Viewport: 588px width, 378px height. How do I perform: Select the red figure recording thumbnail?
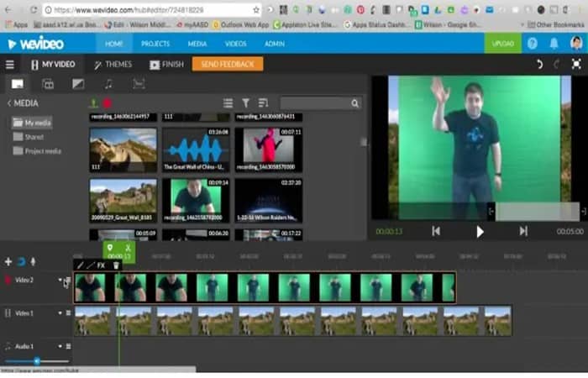(269, 150)
